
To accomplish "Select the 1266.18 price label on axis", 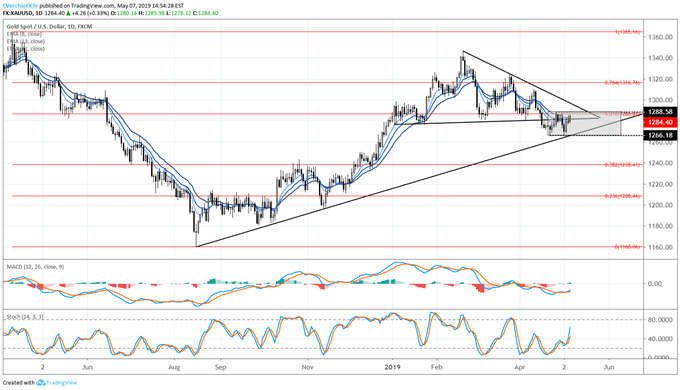I will click(x=660, y=135).
